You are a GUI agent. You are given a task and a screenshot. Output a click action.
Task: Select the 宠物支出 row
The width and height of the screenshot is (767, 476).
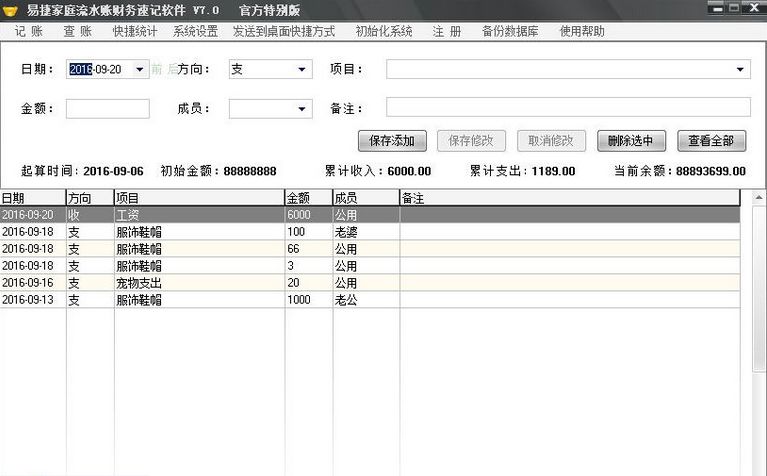pyautogui.click(x=370, y=283)
